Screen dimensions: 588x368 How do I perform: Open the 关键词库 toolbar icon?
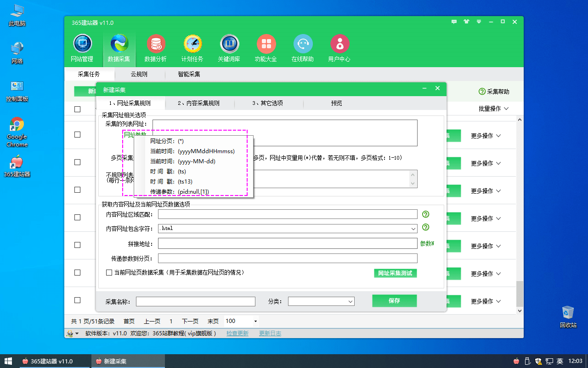[229, 48]
